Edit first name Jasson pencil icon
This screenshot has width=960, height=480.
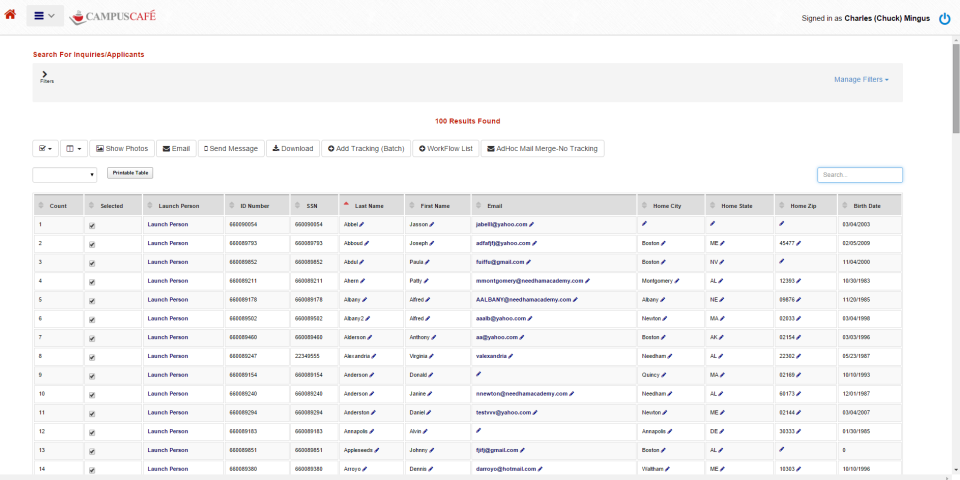coord(432,224)
